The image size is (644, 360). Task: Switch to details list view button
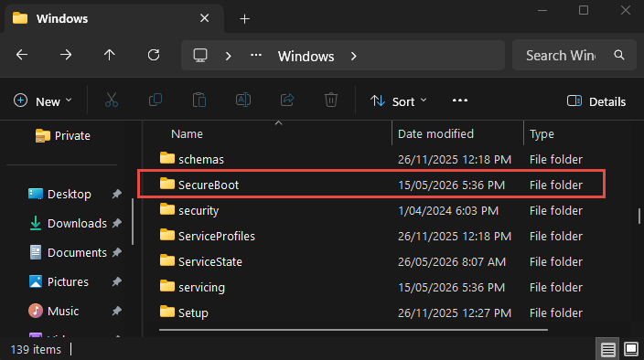(607, 350)
